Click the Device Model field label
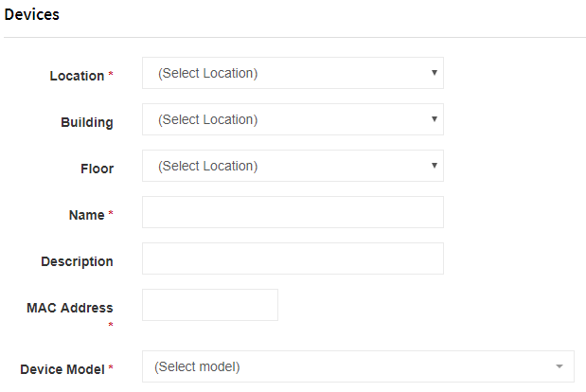Image resolution: width=586 pixels, height=392 pixels. pyautogui.click(x=62, y=369)
